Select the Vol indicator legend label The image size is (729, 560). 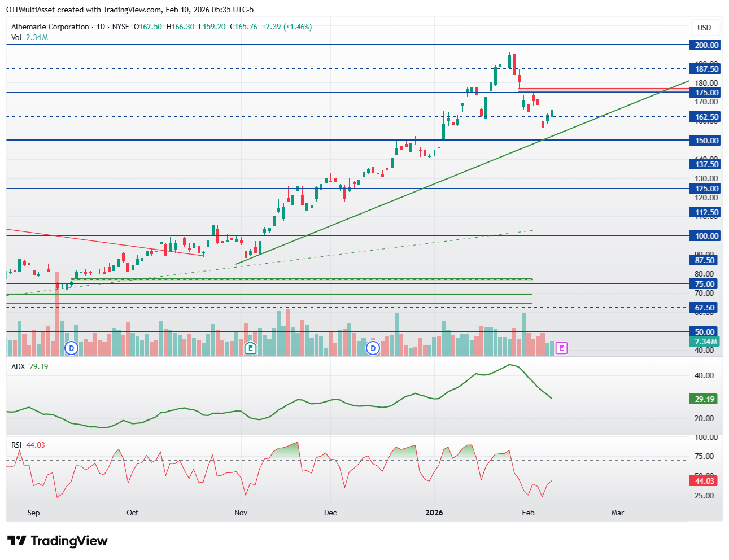16,37
